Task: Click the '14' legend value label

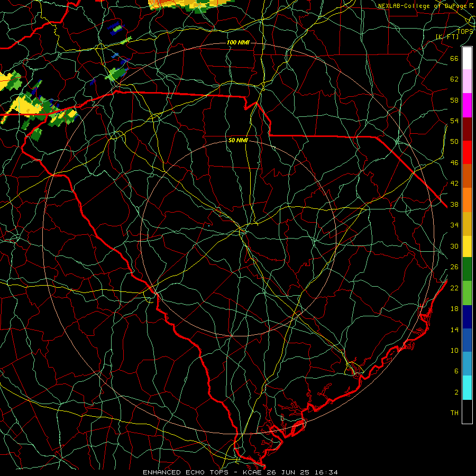Action: point(454,329)
